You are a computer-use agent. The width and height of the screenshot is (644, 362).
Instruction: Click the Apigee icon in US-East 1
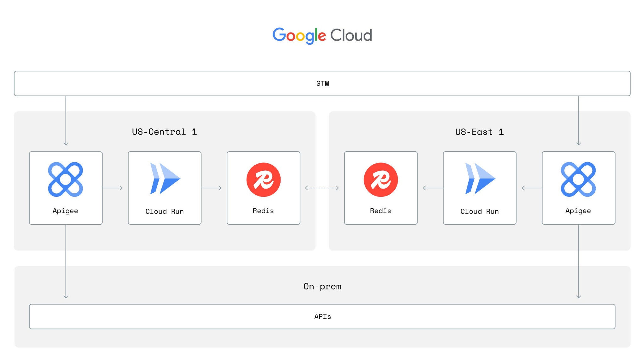[x=578, y=179]
